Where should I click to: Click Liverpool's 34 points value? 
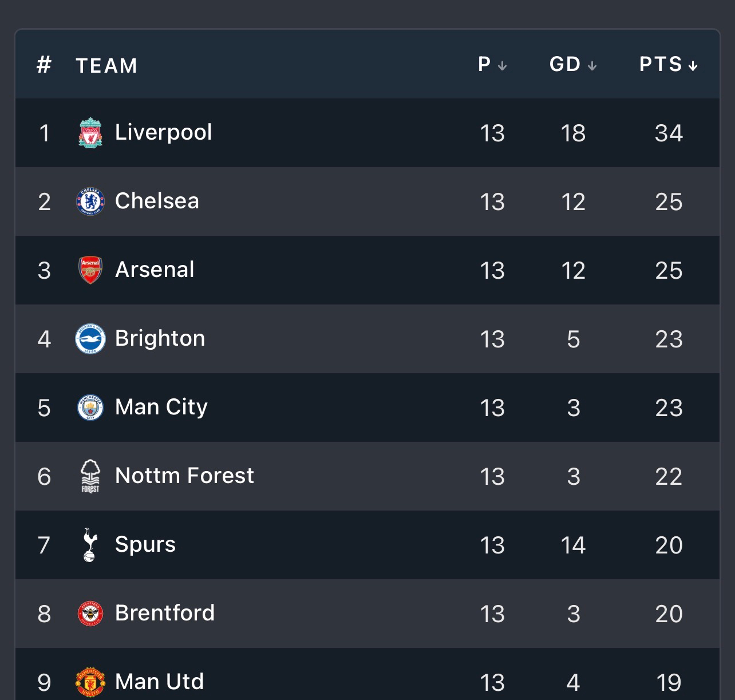click(x=669, y=133)
